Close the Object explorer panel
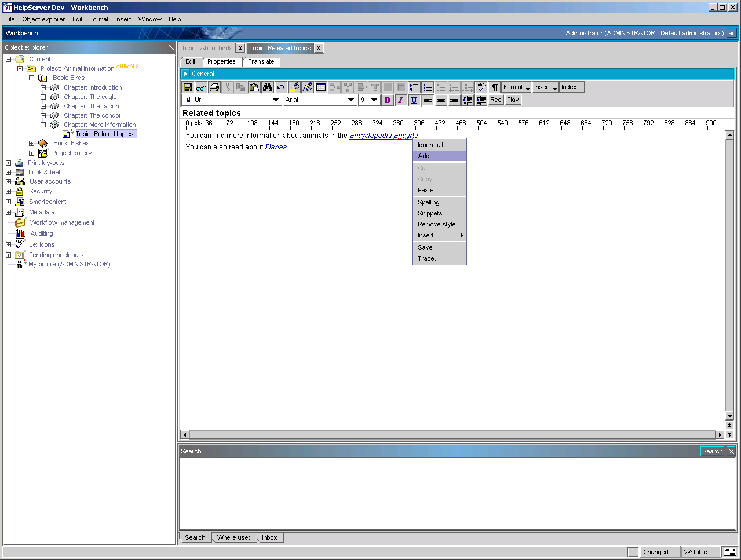The image size is (741, 560). coord(171,47)
